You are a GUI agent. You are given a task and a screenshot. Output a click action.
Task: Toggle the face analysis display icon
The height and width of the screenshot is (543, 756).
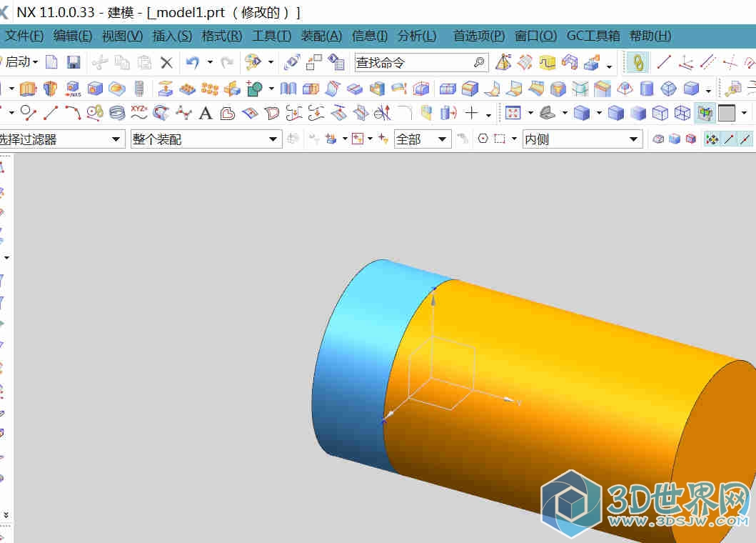(x=705, y=113)
